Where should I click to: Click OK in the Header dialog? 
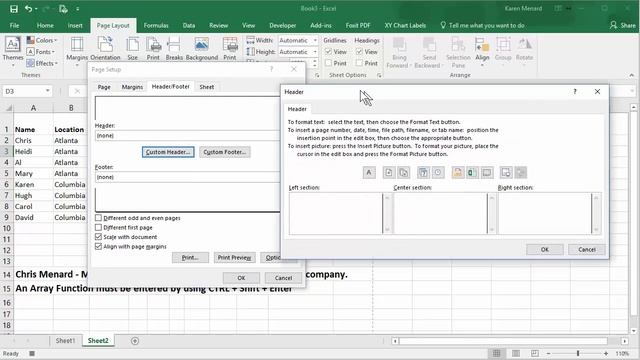click(544, 249)
